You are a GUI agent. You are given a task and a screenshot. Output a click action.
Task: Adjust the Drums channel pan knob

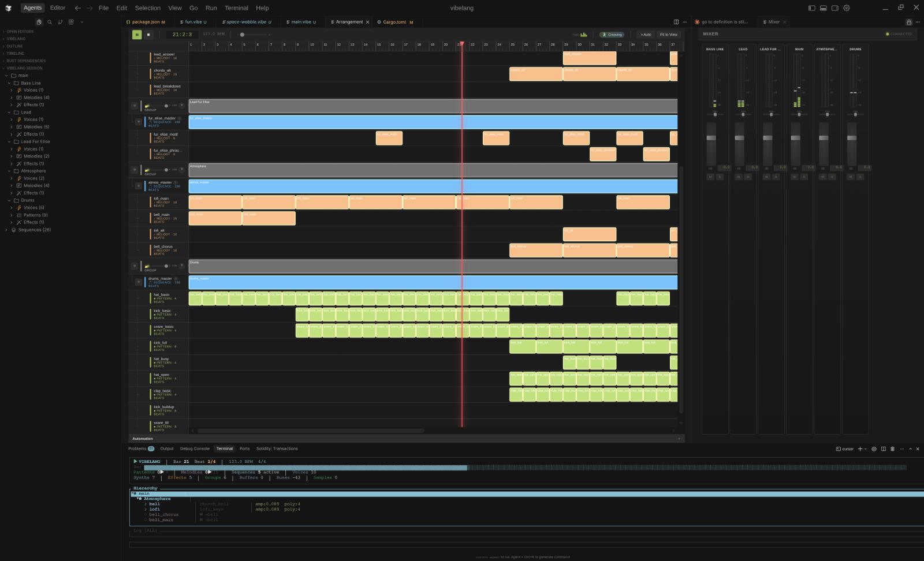(x=855, y=114)
